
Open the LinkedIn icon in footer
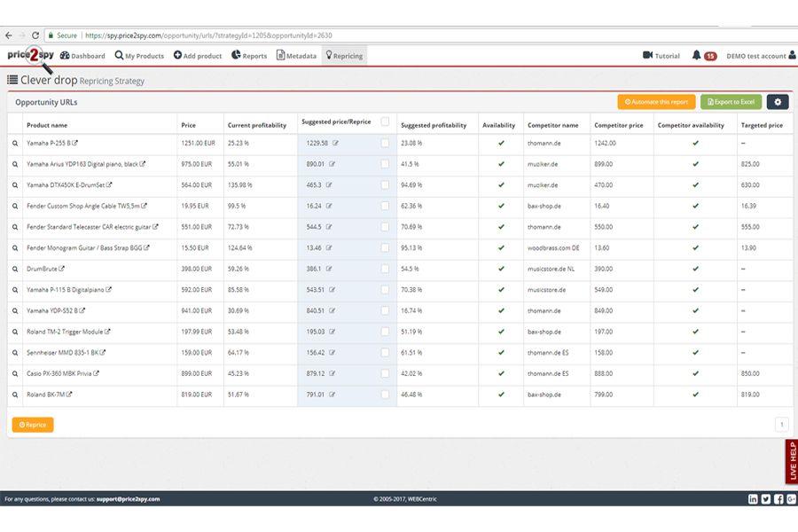(753, 499)
